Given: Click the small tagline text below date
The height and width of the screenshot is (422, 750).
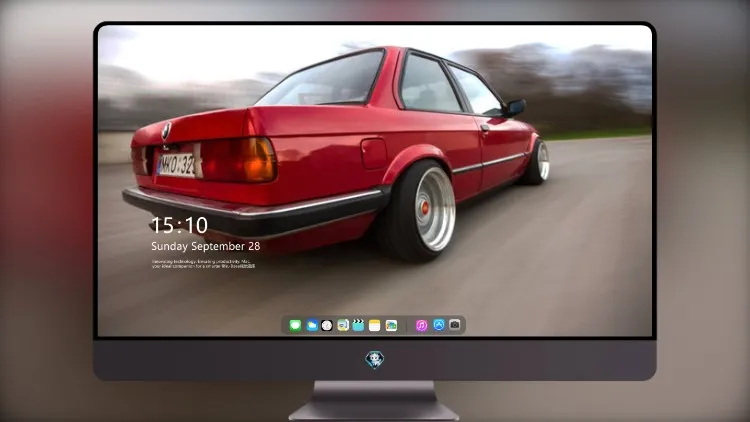Looking at the screenshot, I should [203, 264].
